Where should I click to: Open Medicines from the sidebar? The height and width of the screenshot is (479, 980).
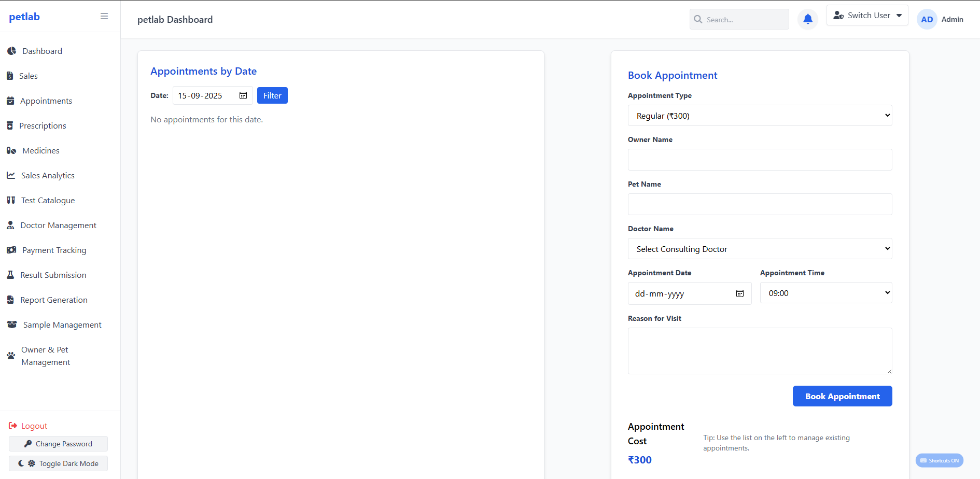(40, 150)
